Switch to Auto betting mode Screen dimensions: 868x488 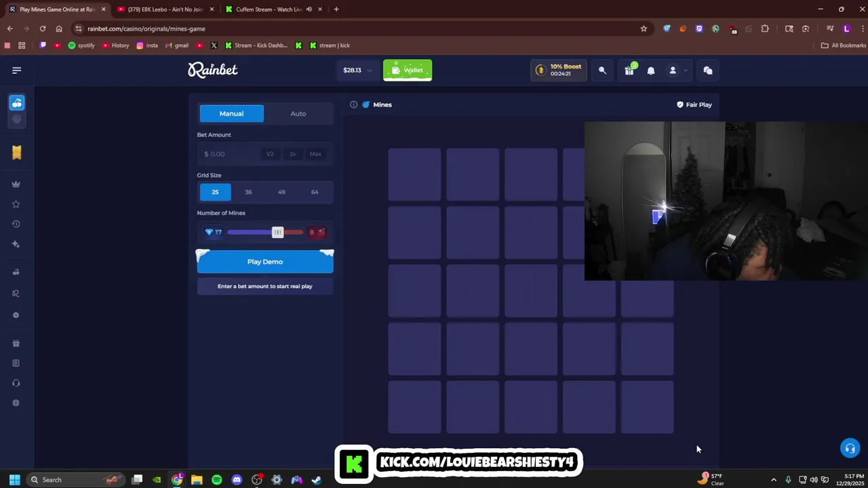pyautogui.click(x=298, y=113)
